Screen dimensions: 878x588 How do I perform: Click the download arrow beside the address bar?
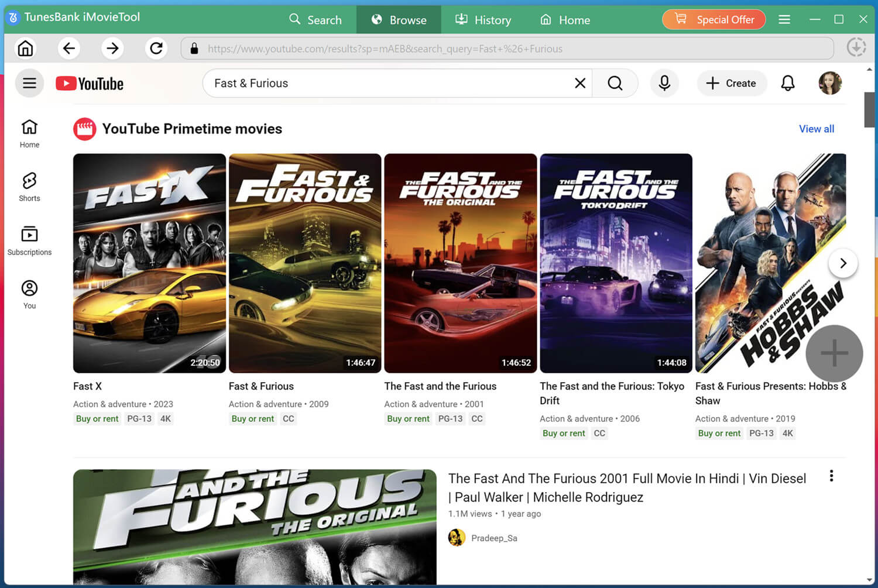click(x=856, y=47)
